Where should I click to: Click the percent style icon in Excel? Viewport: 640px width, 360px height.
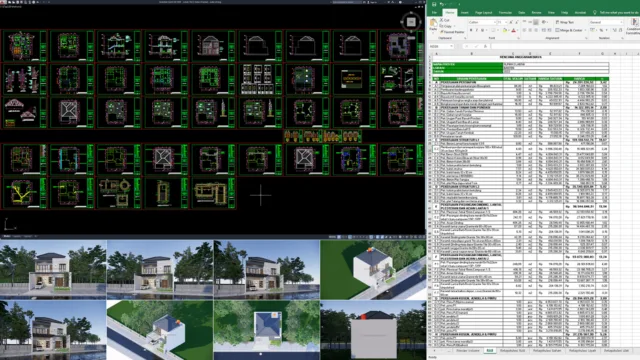(602, 30)
